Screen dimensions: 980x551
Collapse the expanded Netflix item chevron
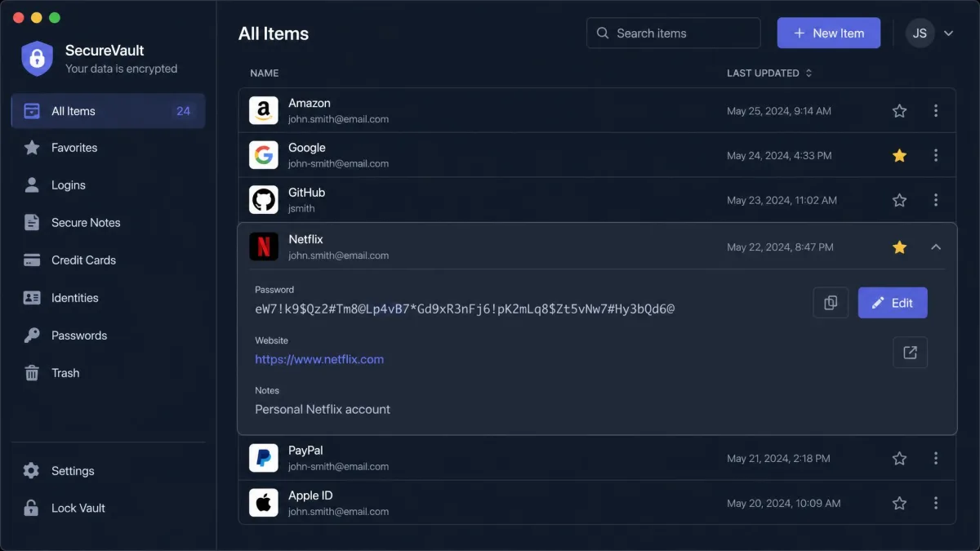coord(936,247)
